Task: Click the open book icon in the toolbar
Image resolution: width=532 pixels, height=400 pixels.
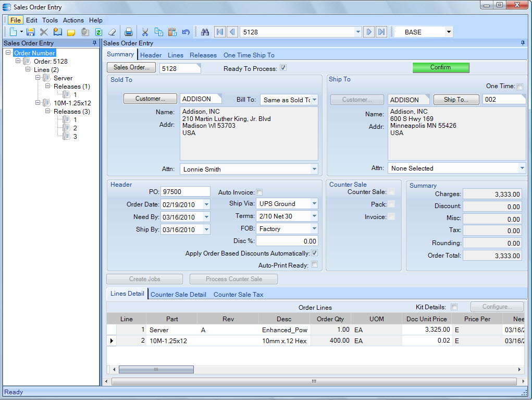Action: 58,32
